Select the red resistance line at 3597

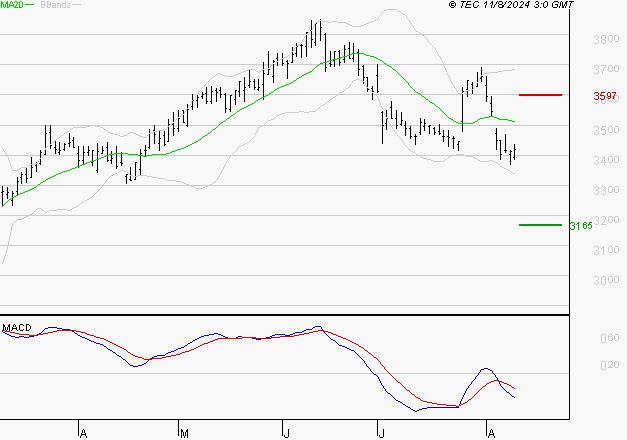540,95
